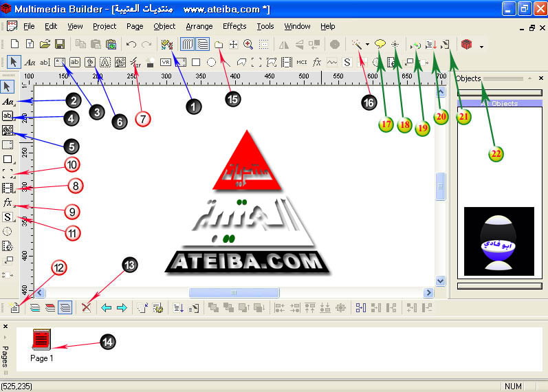Select the film-strip video tool in the horizontal row
This screenshot has width=548, height=392.
(287, 63)
